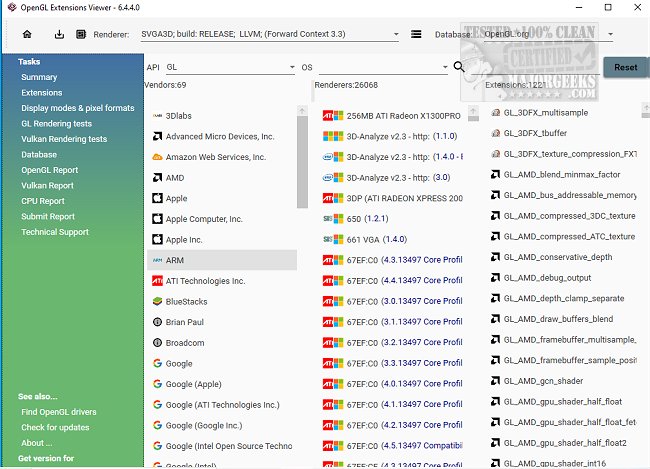Open the OpenGL Report page
Image resolution: width=650 pixels, height=469 pixels.
point(49,170)
